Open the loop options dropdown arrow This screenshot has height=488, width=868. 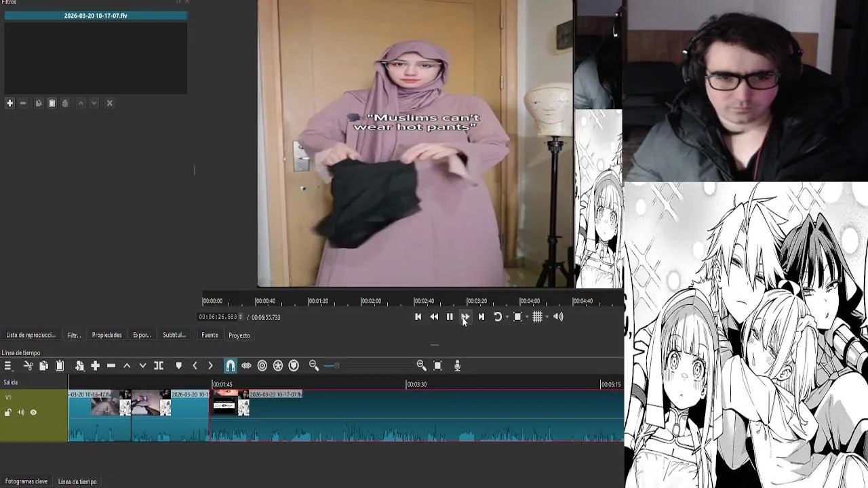click(506, 317)
